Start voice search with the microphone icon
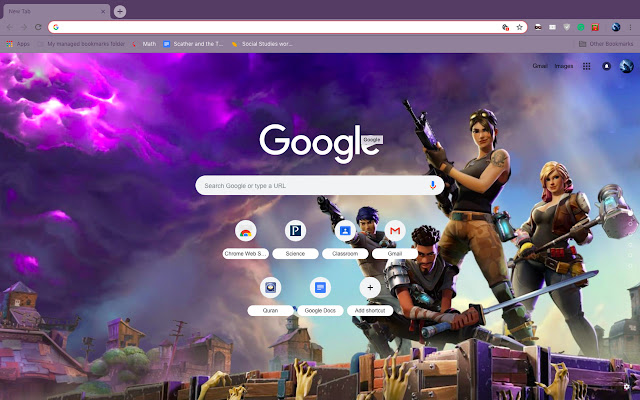Screen dimensions: 640x400 pos(433,185)
